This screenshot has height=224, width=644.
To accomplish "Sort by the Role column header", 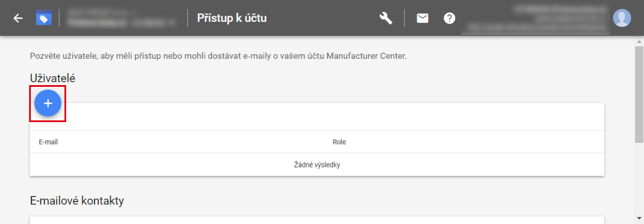I will pos(339,142).
